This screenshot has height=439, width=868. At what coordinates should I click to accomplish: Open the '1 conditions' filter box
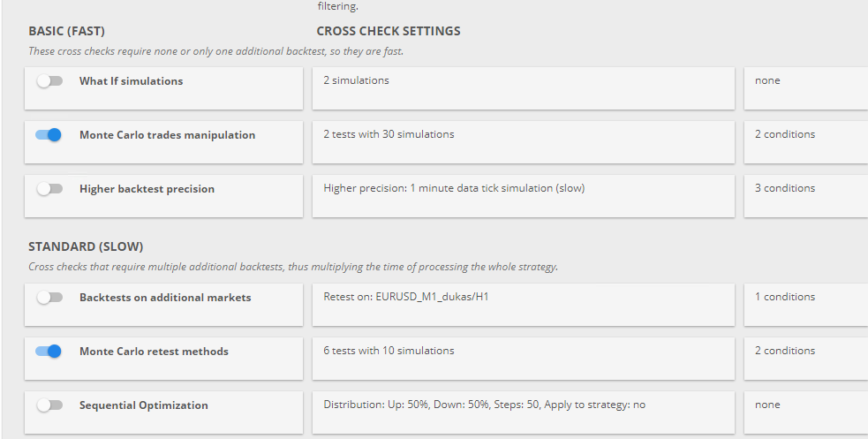pyautogui.click(x=805, y=305)
